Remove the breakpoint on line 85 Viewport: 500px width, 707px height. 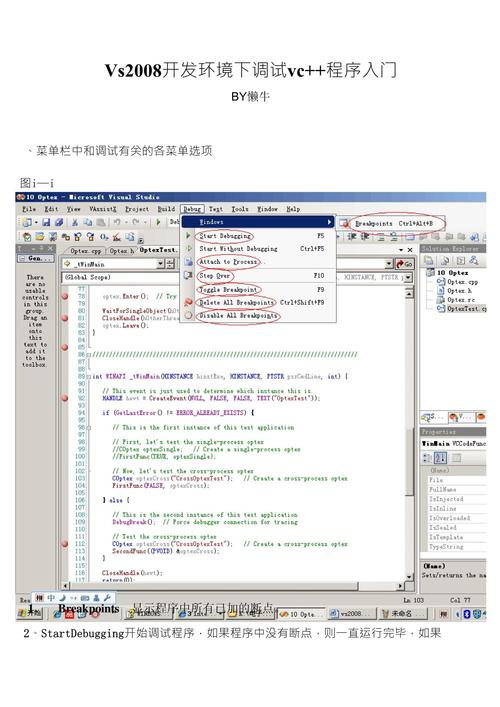pos(65,347)
